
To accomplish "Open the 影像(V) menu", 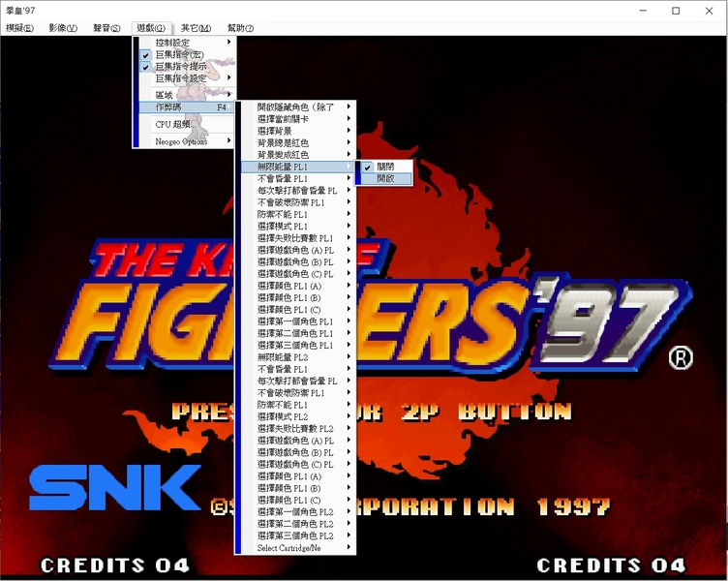I will point(63,28).
